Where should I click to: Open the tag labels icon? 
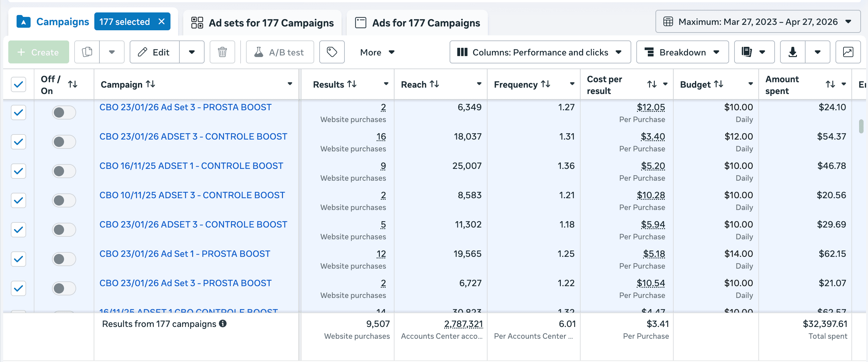click(x=332, y=52)
